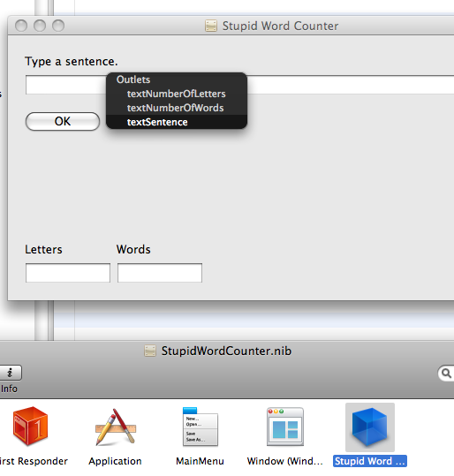Click the OK button
Viewport: 454px width, 476px height.
point(63,122)
